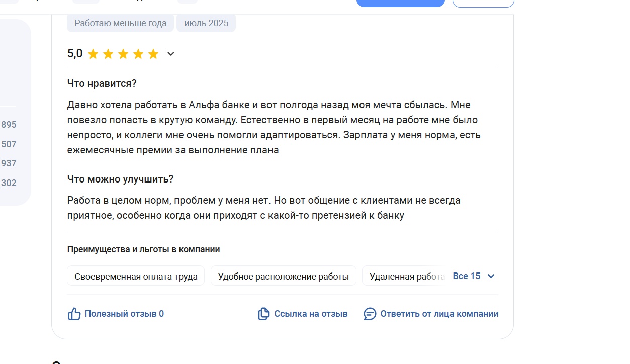
Task: Click the 'Ссылка на отзыв' link text
Action: coord(311,314)
